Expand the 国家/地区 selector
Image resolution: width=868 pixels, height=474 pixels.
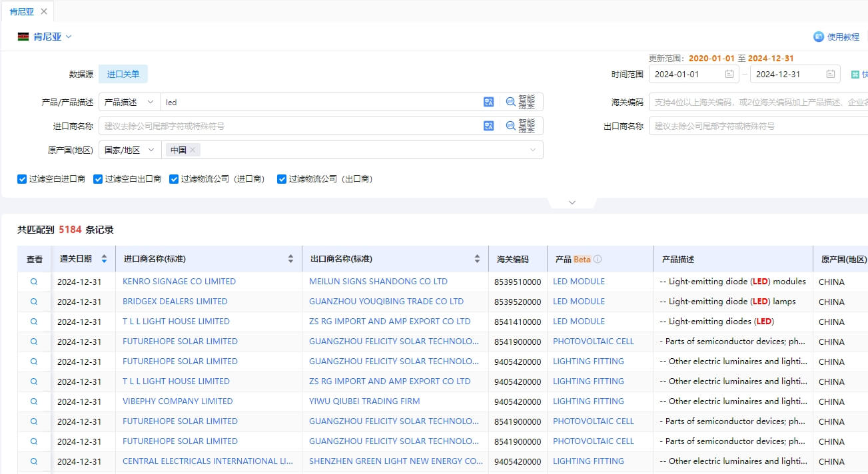pos(130,150)
